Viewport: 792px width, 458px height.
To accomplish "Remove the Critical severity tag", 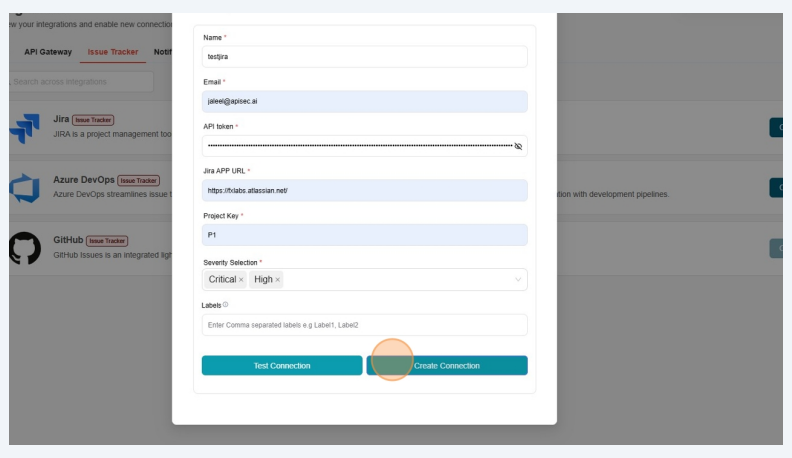I will tap(241, 280).
